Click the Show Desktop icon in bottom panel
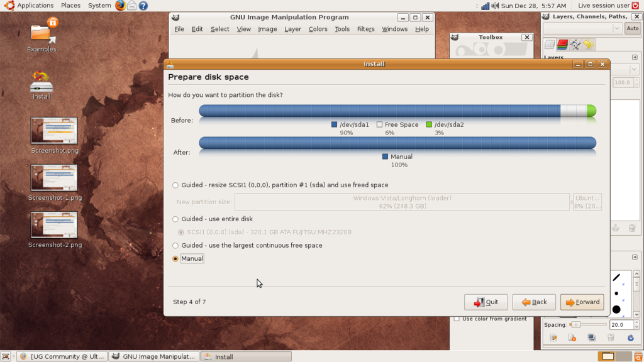Screen dimensions: 644x362 pos(5,357)
